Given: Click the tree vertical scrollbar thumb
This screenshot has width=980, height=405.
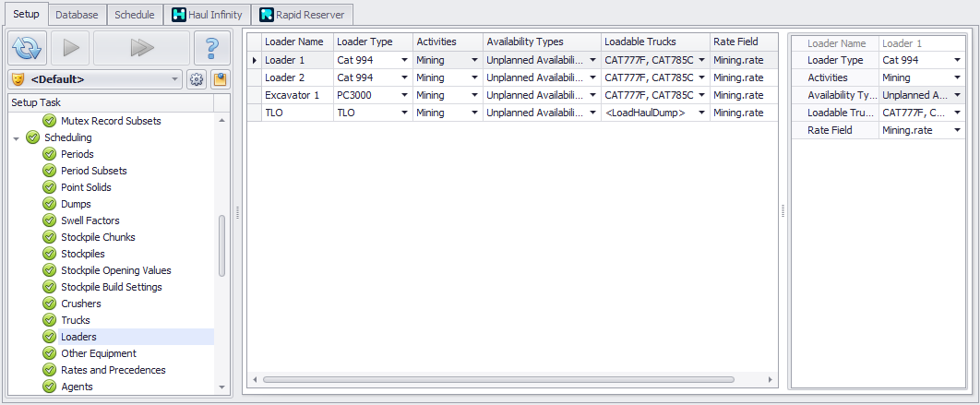Looking at the screenshot, I should (221, 245).
